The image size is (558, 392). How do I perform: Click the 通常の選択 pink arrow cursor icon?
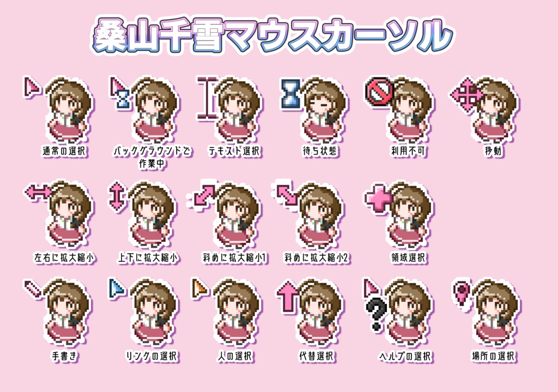(32, 87)
